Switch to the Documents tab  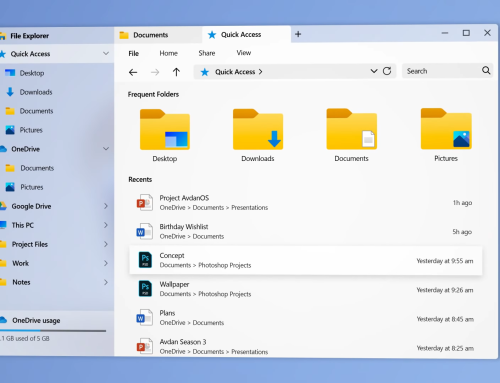coord(158,35)
